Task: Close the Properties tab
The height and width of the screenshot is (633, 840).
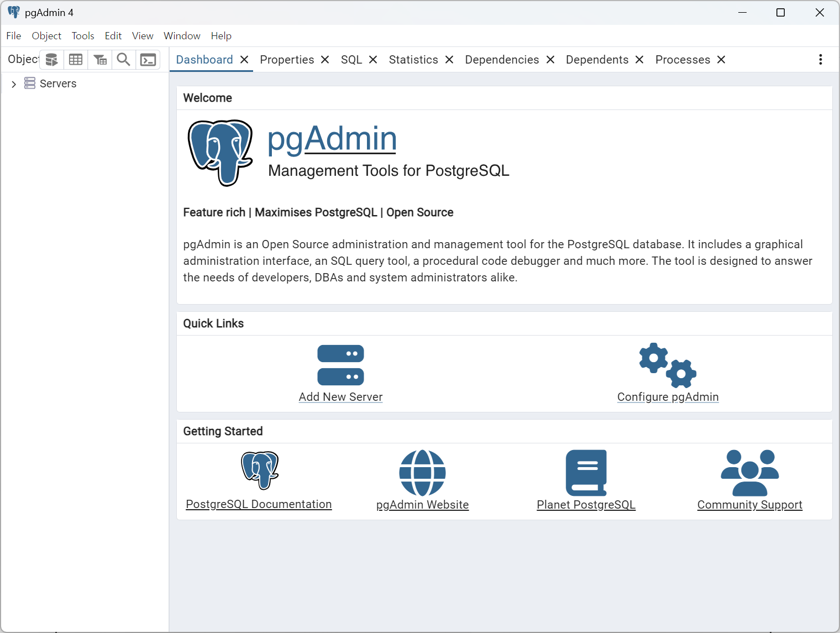Action: [x=325, y=60]
